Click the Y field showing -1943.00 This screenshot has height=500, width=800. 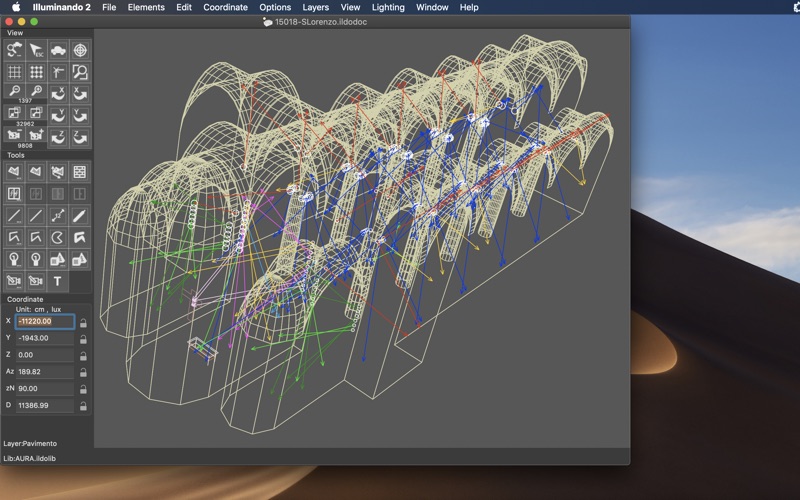pyautogui.click(x=45, y=338)
